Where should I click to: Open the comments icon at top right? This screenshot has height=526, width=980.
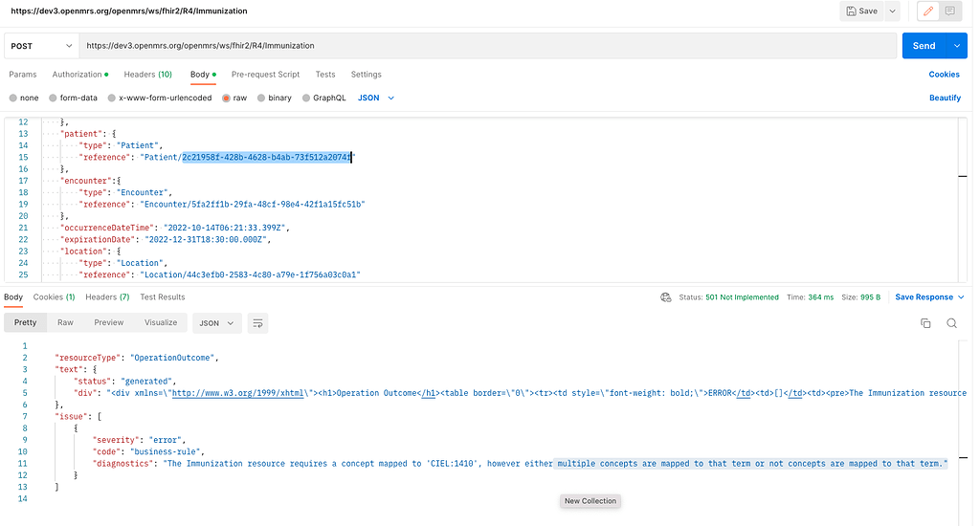pyautogui.click(x=950, y=11)
